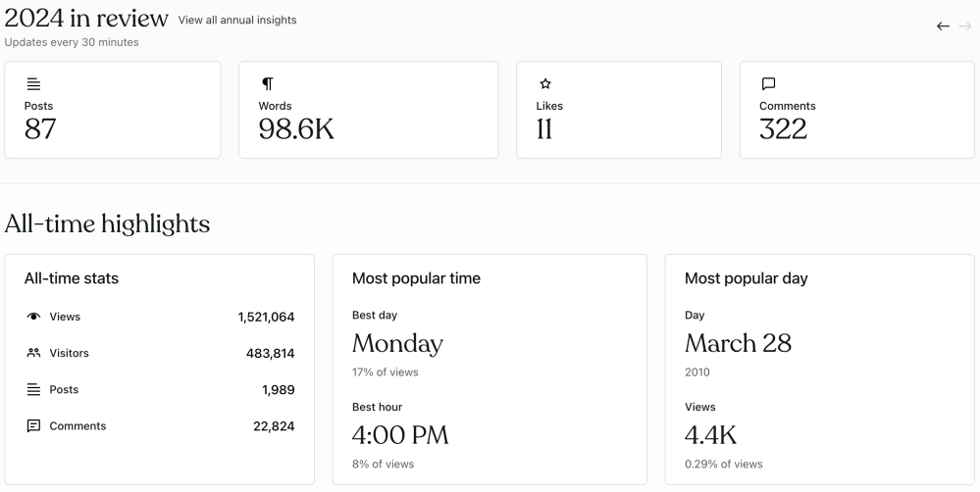The width and height of the screenshot is (980, 492).
Task: Click the next year right arrow
Action: (x=965, y=26)
